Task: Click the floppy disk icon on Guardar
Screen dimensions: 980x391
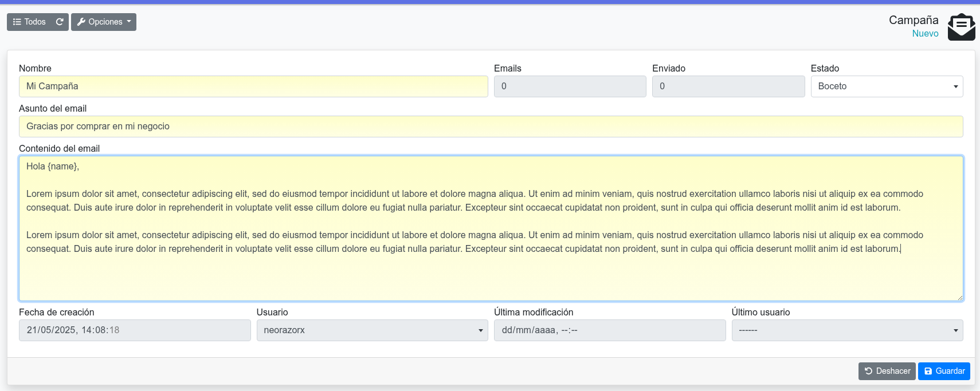Action: click(x=928, y=371)
